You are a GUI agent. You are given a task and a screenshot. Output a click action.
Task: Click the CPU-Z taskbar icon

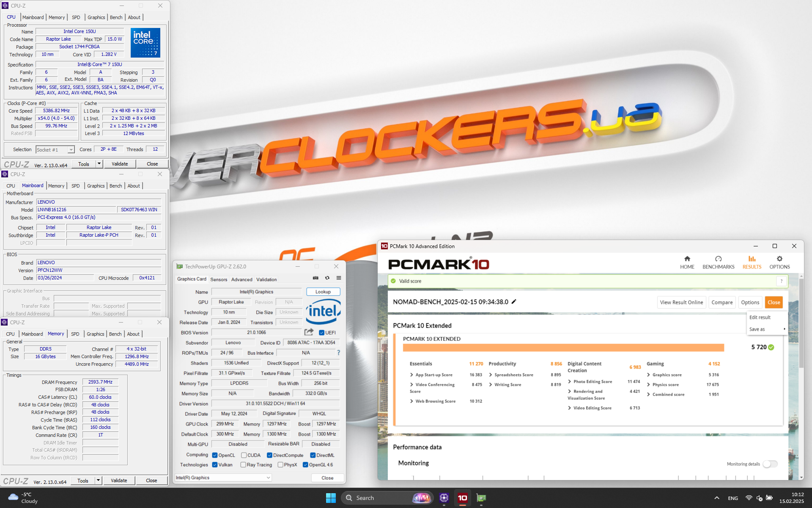(444, 498)
